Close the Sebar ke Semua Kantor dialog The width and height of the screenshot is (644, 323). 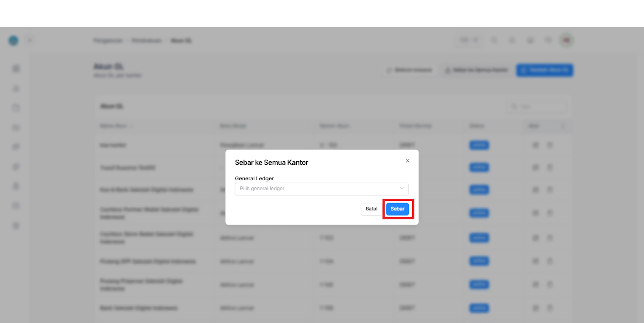[x=408, y=161]
